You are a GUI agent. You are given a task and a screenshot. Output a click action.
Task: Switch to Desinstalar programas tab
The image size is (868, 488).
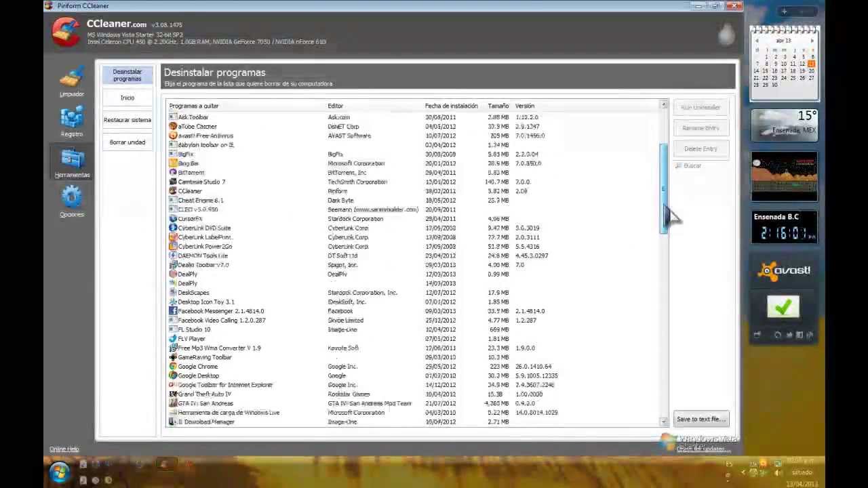point(127,75)
